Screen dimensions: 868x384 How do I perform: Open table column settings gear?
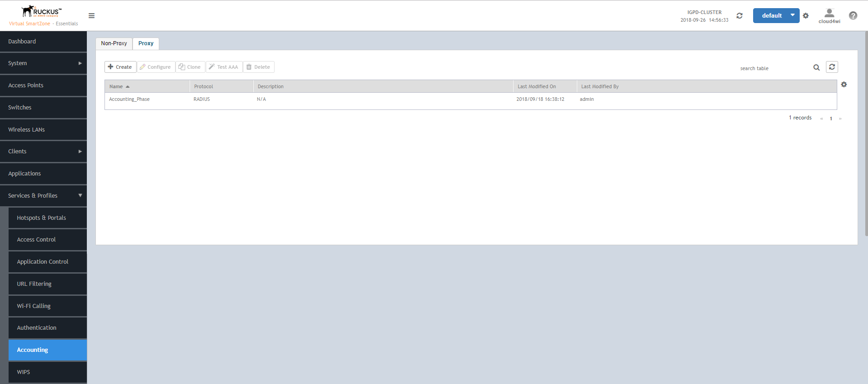pyautogui.click(x=844, y=85)
